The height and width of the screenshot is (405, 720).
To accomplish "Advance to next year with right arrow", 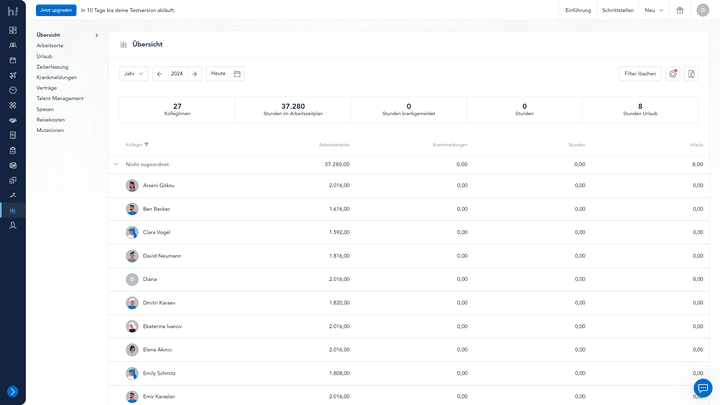I will coord(194,74).
